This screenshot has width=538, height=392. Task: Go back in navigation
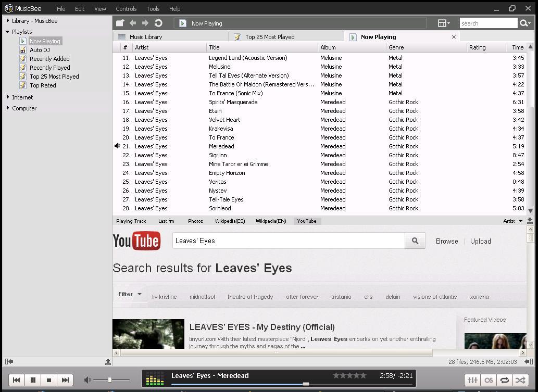tap(133, 23)
